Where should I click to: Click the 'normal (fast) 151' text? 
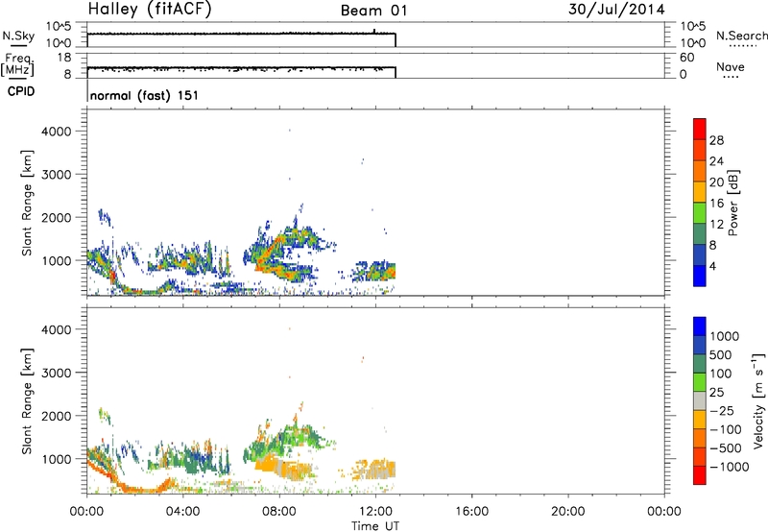click(x=145, y=95)
